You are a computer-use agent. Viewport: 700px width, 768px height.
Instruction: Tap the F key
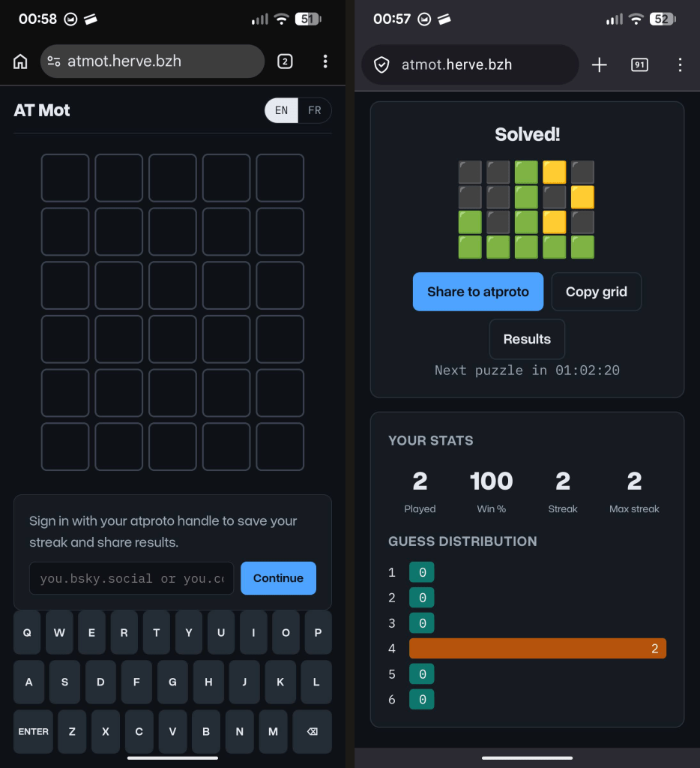click(x=136, y=682)
